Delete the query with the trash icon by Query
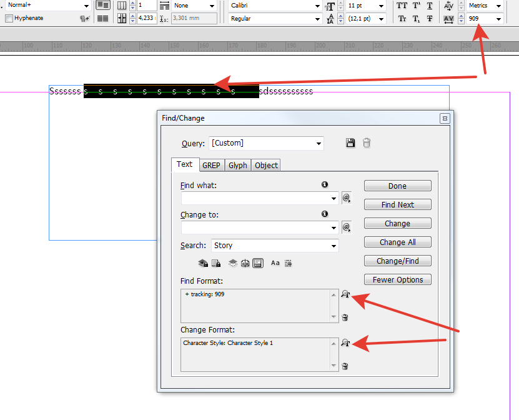The width and height of the screenshot is (519, 420). pyautogui.click(x=367, y=143)
